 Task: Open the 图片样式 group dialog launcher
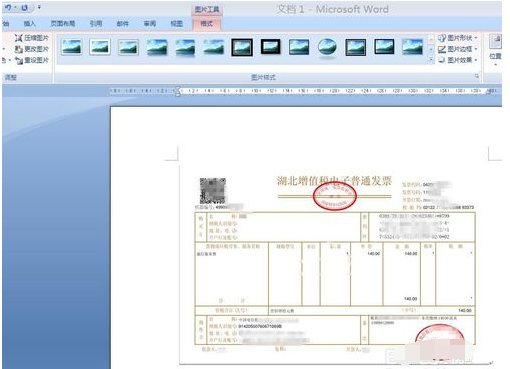coord(477,77)
